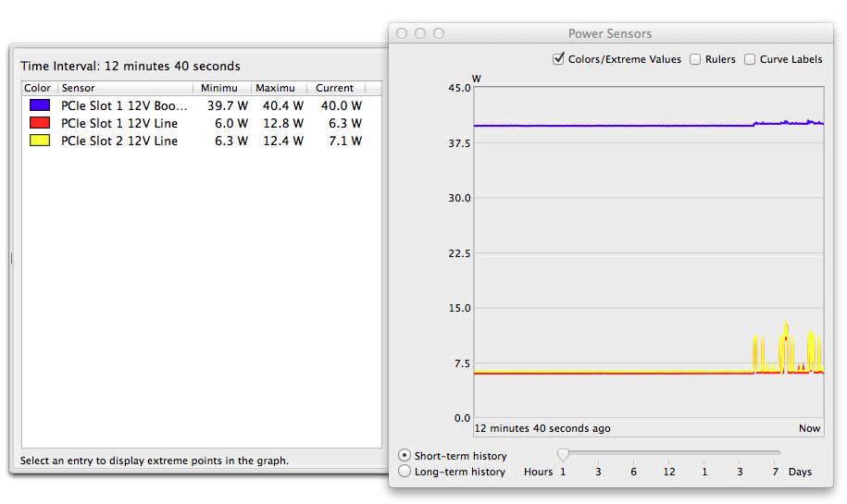Sort by the Current column header
Image resolution: width=847 pixels, height=504 pixels.
click(337, 88)
